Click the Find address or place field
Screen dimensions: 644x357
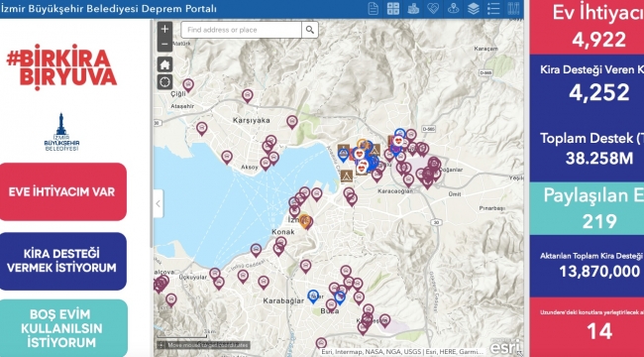click(x=242, y=30)
